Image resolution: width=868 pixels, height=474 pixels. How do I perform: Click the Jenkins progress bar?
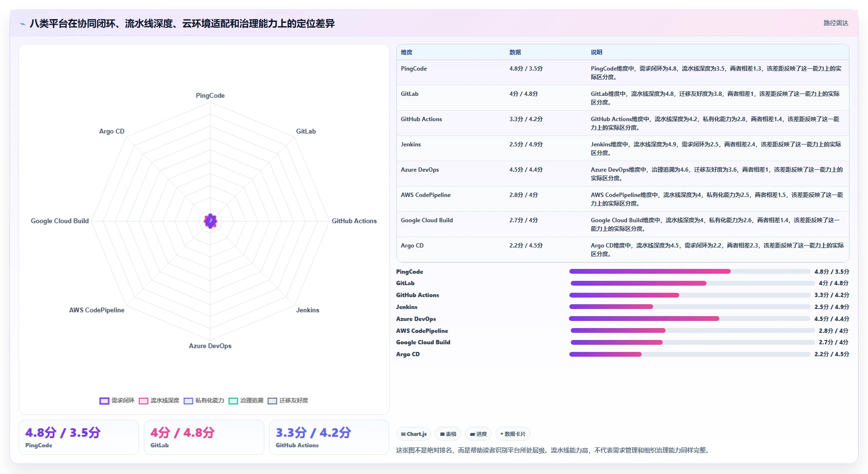tap(690, 307)
